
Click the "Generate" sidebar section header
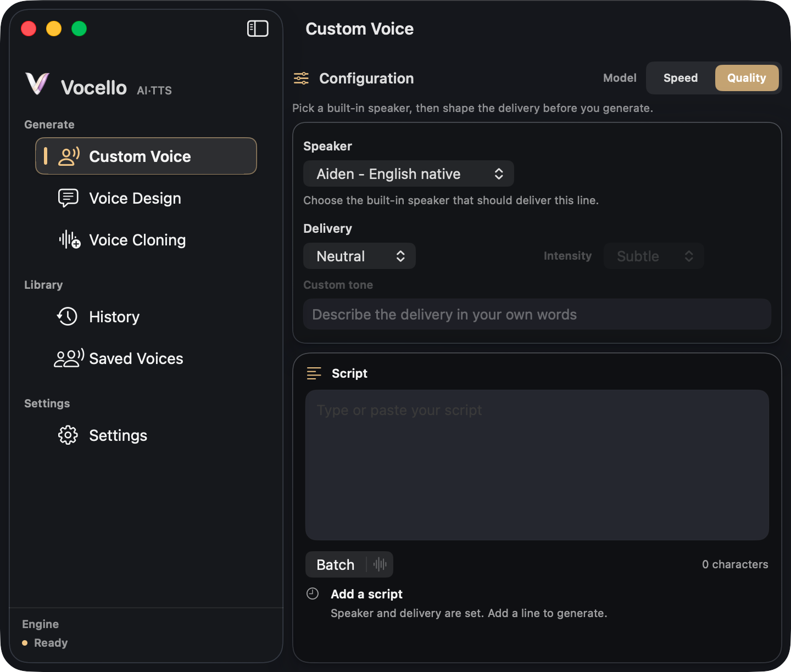pos(49,125)
